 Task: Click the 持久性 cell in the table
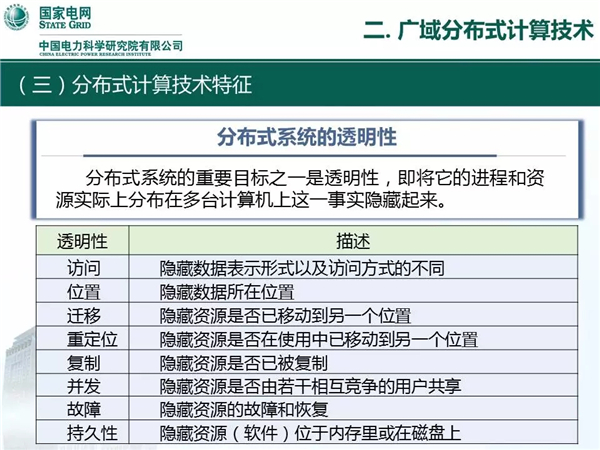(83, 432)
